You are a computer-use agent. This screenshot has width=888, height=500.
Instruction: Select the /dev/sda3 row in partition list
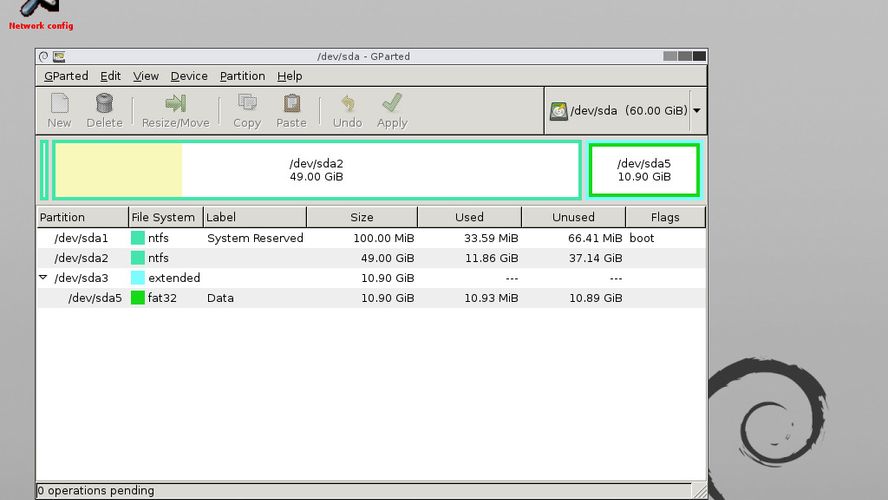pyautogui.click(x=372, y=277)
